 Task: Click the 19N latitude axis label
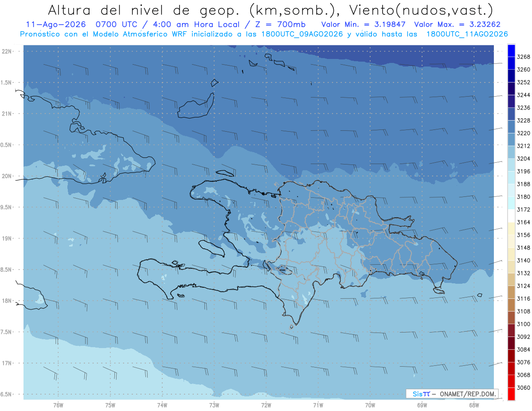(8, 239)
